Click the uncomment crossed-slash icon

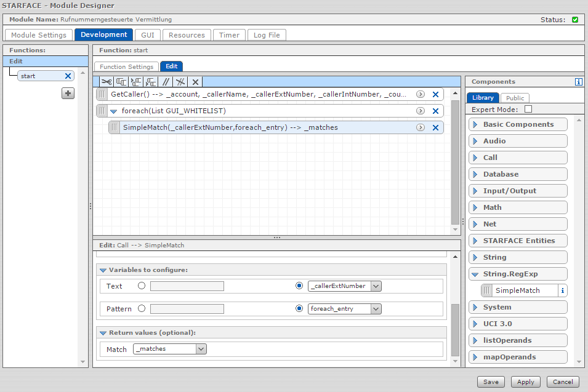pyautogui.click(x=180, y=82)
